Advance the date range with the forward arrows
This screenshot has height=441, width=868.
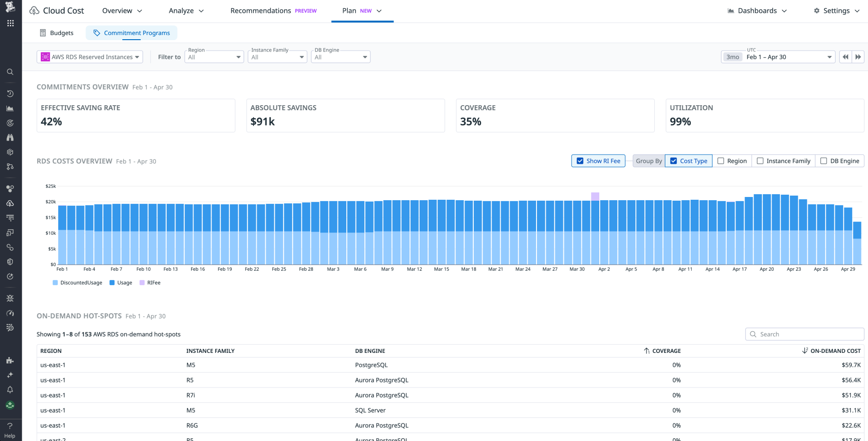pyautogui.click(x=858, y=56)
